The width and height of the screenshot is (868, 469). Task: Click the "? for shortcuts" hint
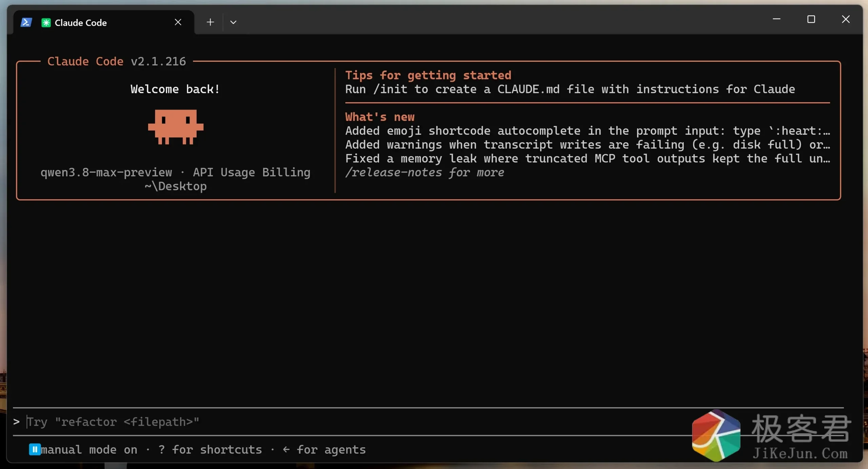coord(210,450)
